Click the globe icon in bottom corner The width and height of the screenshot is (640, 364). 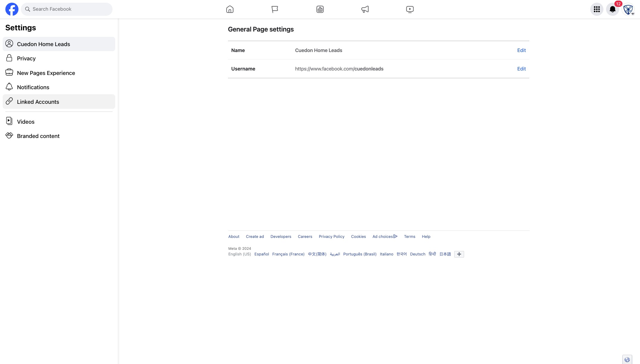click(627, 360)
